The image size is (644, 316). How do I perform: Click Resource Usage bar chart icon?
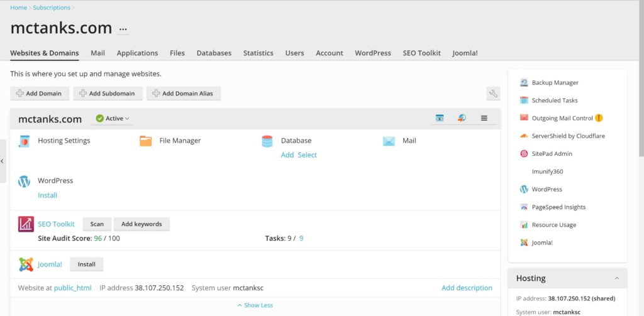(524, 225)
